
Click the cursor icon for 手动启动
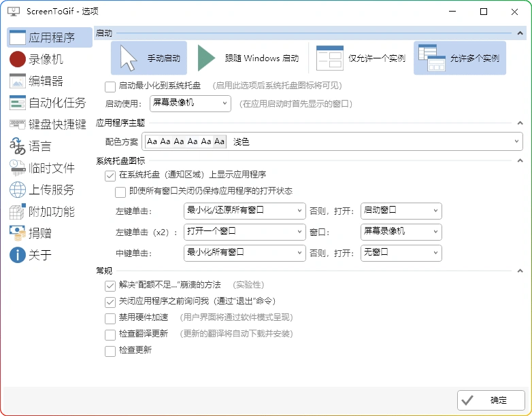(129, 58)
